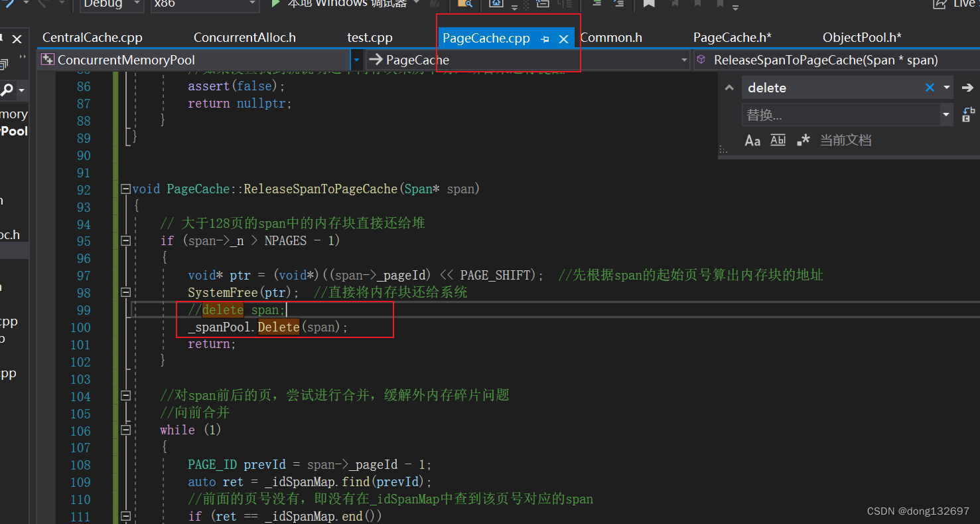Click 'assert(false);' on line 86
The image size is (980, 524).
tap(236, 86)
